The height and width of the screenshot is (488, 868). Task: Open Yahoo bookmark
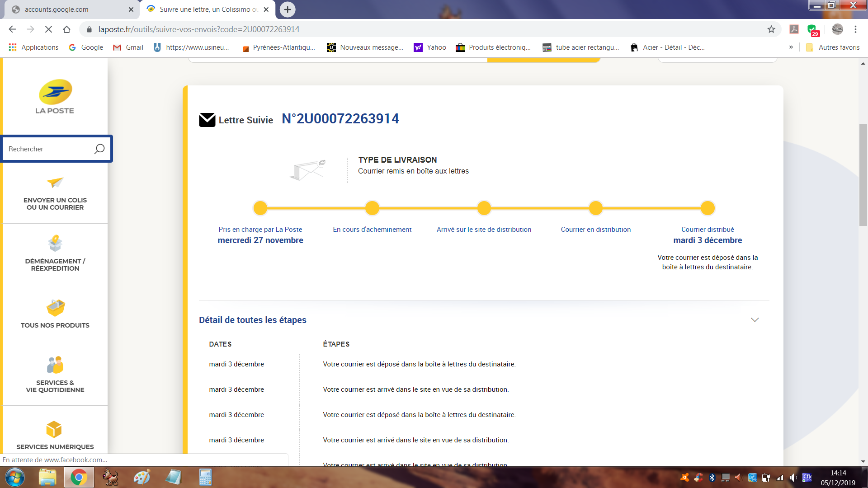[x=430, y=47]
